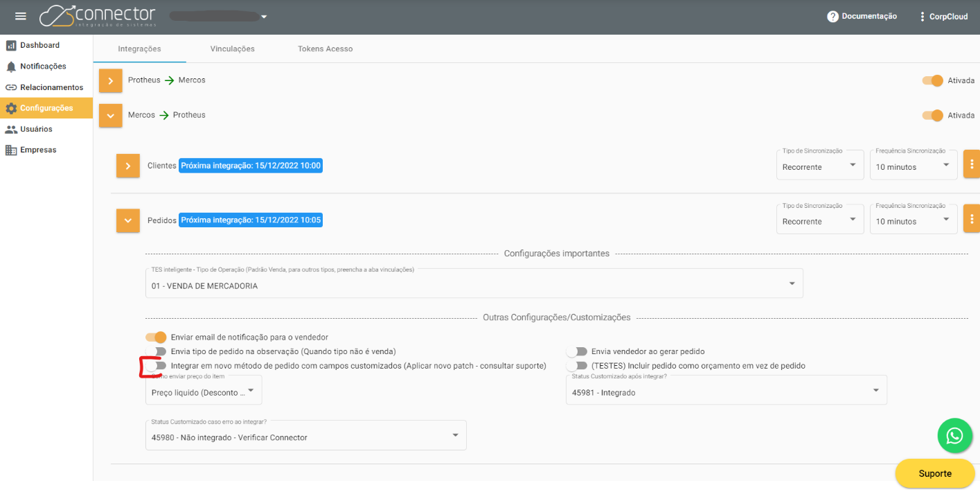980x492 pixels.
Task: Open Usuários in the sidebar
Action: click(46, 129)
